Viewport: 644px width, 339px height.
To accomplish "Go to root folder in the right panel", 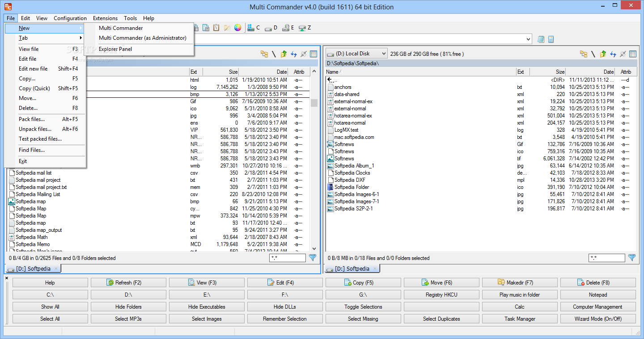I will coord(593,54).
